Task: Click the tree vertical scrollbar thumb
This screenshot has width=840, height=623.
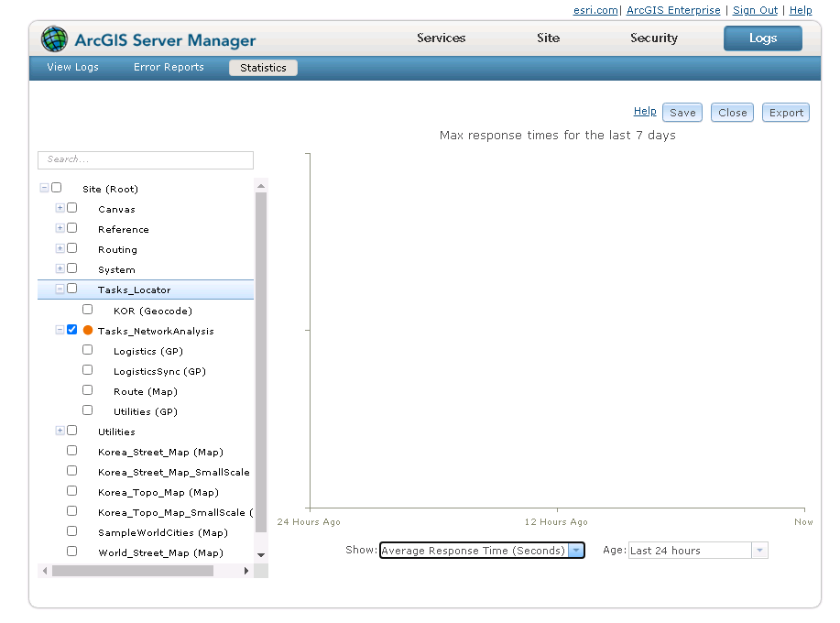Action: point(261,362)
